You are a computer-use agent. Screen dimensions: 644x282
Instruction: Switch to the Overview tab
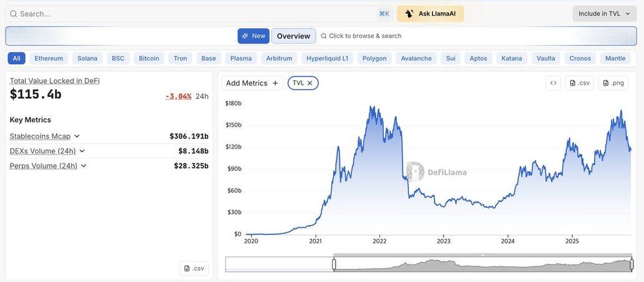click(x=293, y=36)
